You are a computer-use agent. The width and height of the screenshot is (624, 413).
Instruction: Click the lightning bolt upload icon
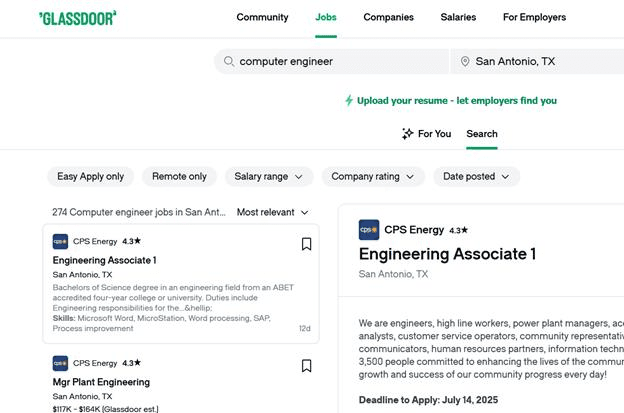[349, 100]
